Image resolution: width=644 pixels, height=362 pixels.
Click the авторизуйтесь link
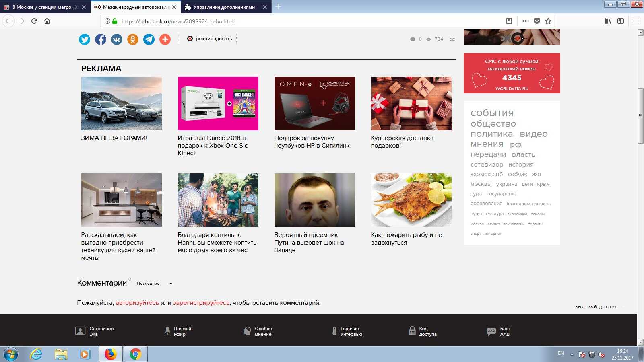(137, 303)
